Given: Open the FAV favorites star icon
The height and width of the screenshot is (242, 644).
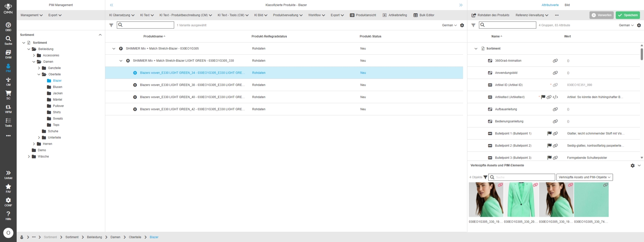Looking at the screenshot, I should [8, 188].
